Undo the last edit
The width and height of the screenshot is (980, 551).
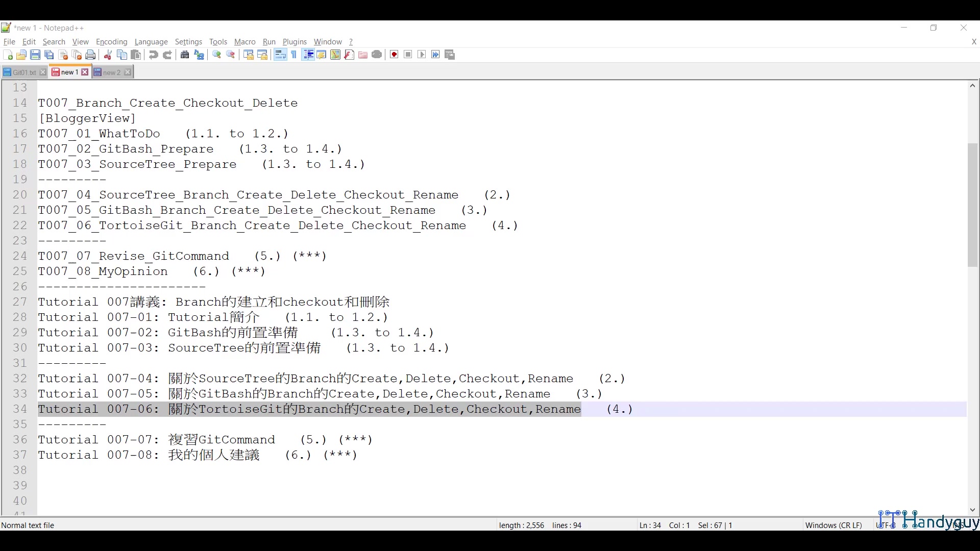[153, 55]
